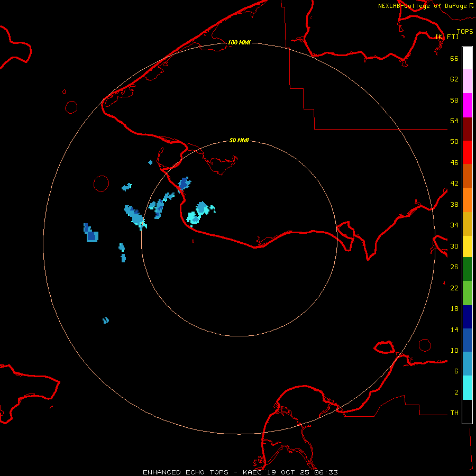
Task: Click the 46 scale label
Action: coord(454,162)
